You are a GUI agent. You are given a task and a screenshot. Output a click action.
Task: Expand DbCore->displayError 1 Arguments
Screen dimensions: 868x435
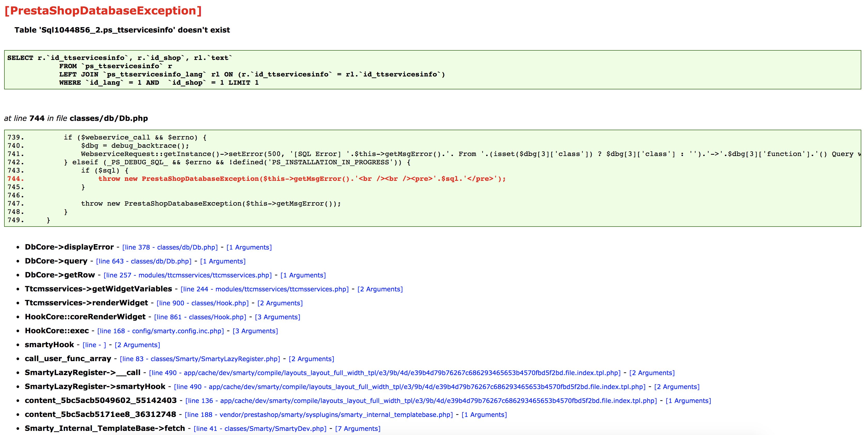coord(249,247)
